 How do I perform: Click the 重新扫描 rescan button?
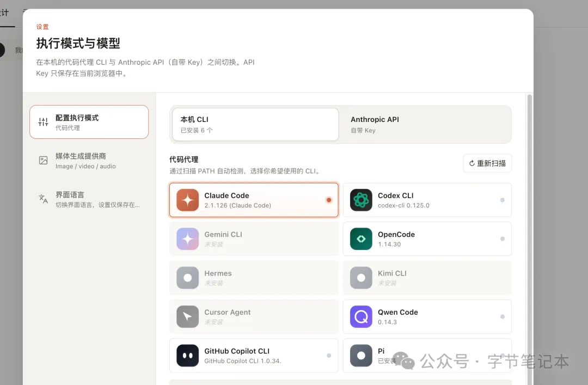click(487, 163)
